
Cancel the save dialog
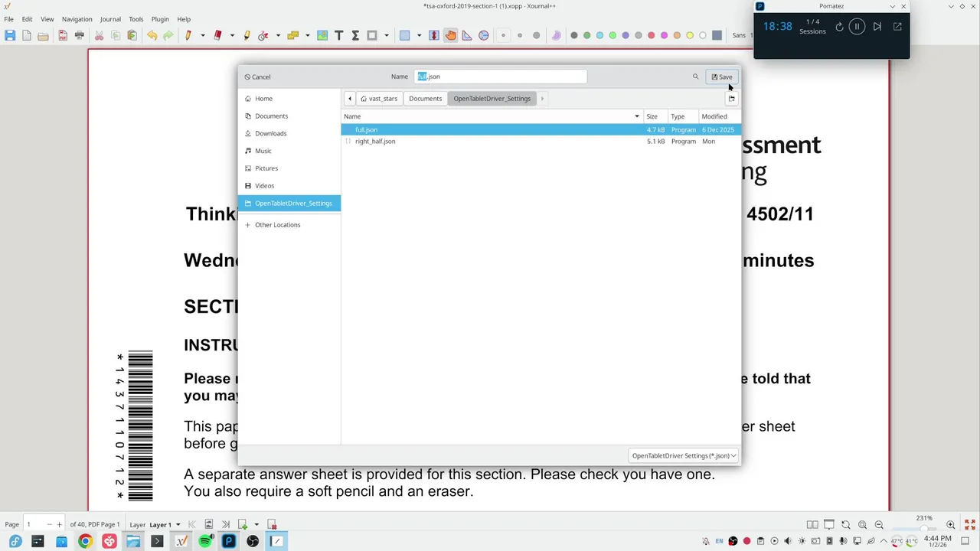tap(257, 77)
